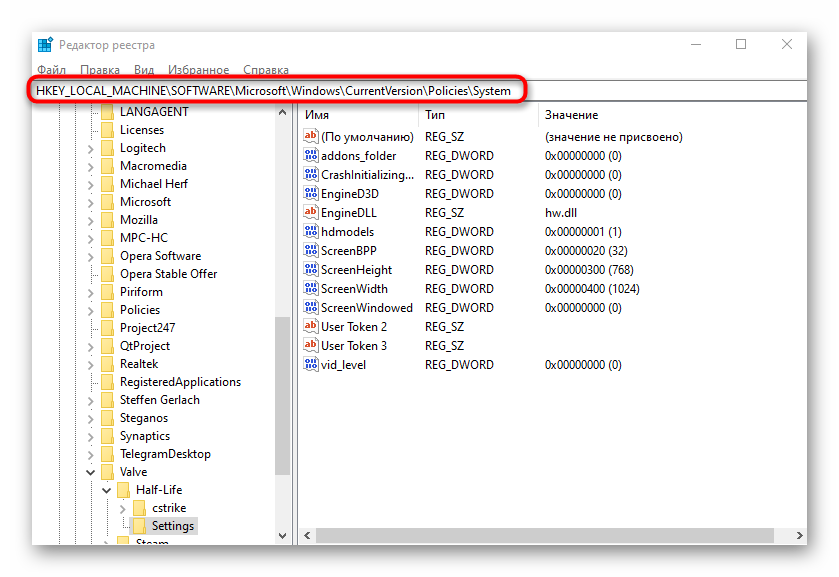839x577 pixels.
Task: Expand the Microsoft tree node
Action: [91, 202]
